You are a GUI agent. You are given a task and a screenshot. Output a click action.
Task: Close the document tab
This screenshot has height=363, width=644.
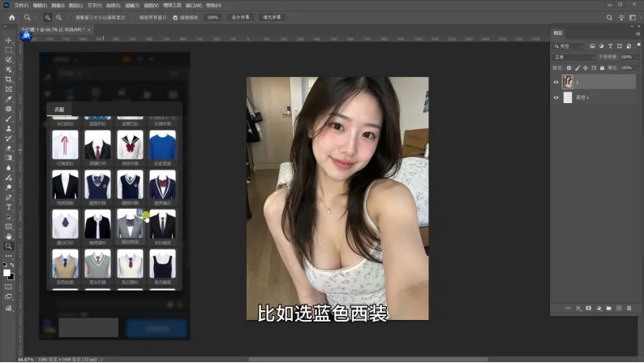88,29
